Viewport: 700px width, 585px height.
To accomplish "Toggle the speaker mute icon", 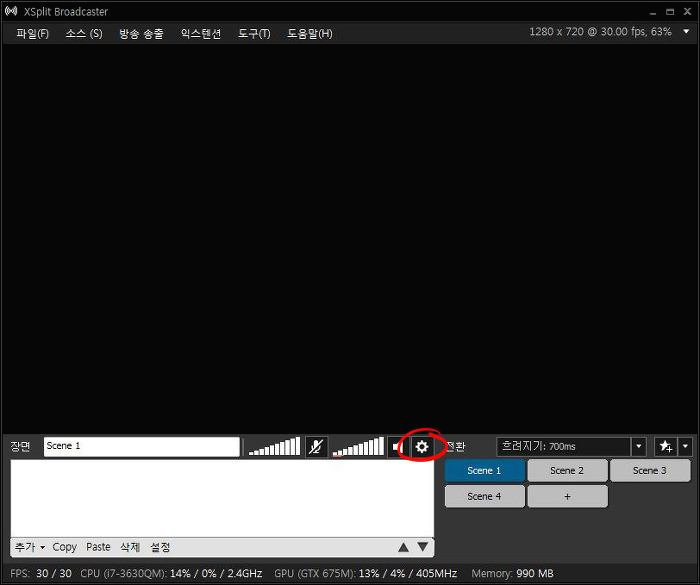I will (x=397, y=446).
